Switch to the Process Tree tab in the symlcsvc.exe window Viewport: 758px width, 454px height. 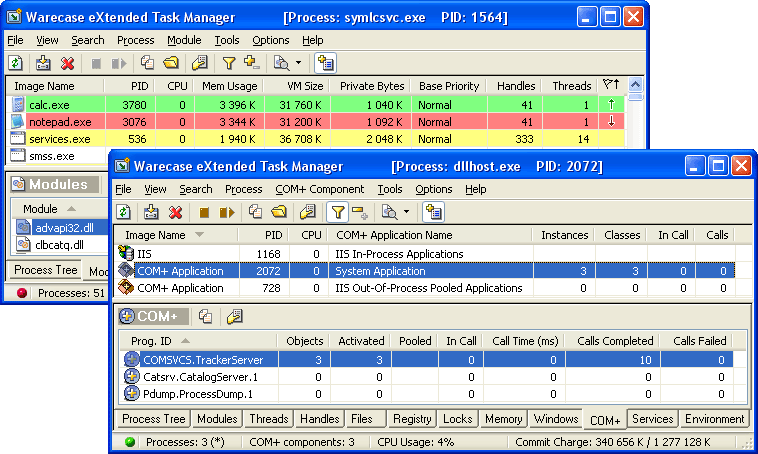point(45,270)
